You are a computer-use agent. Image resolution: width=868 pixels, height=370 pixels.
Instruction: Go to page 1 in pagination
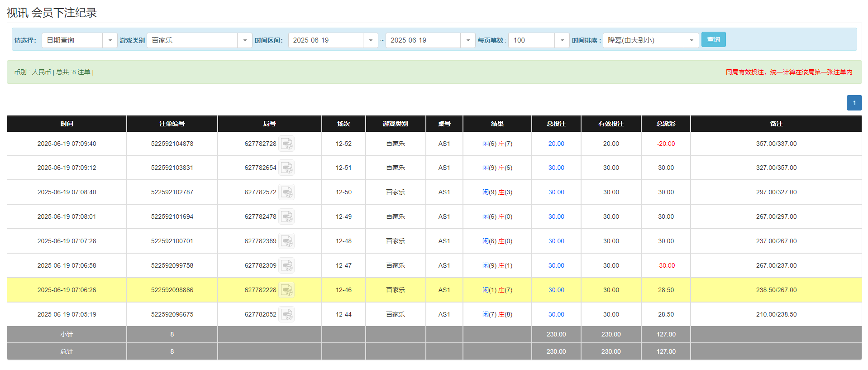[854, 103]
